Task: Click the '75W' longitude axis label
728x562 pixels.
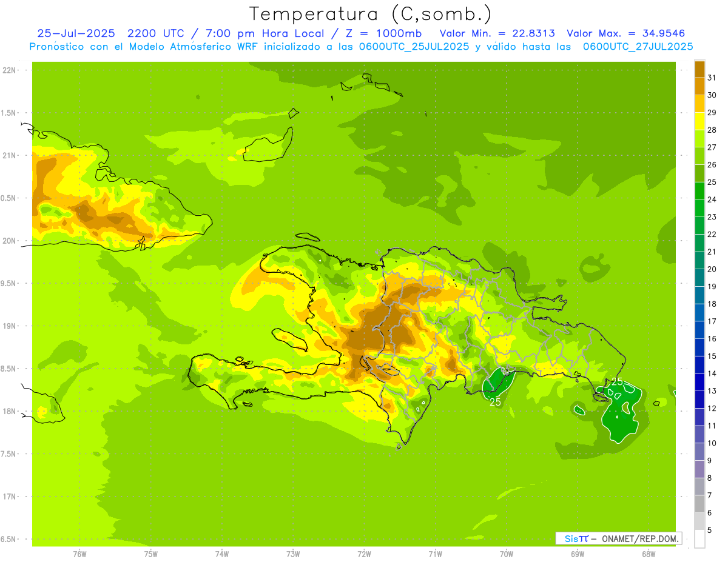Action: [x=151, y=554]
